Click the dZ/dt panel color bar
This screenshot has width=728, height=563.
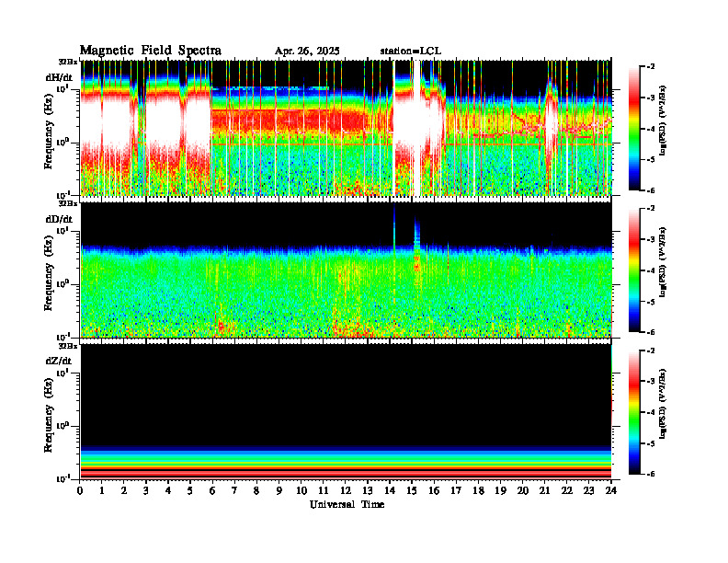pos(634,412)
